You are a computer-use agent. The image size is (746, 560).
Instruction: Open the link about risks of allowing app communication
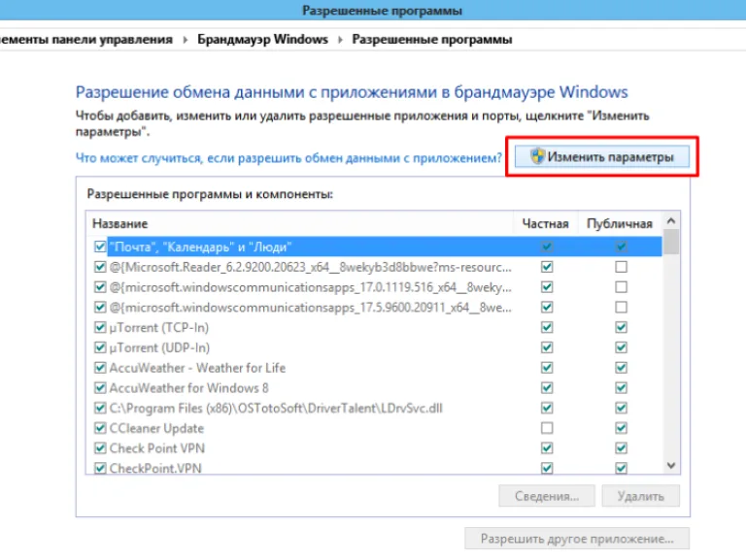pos(288,158)
